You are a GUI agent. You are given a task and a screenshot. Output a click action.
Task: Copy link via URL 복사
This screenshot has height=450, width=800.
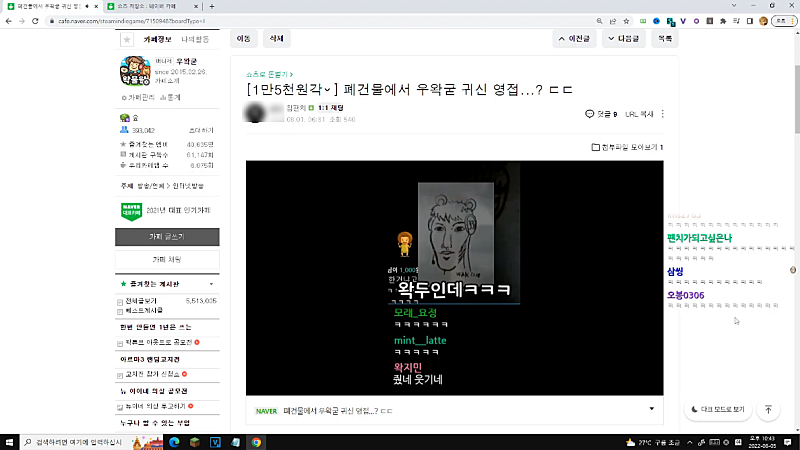click(639, 114)
